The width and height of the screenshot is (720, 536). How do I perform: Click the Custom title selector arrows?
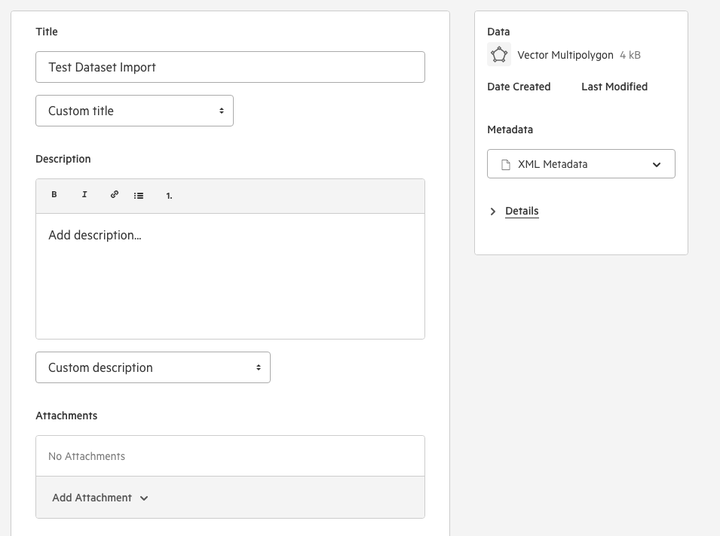221,111
